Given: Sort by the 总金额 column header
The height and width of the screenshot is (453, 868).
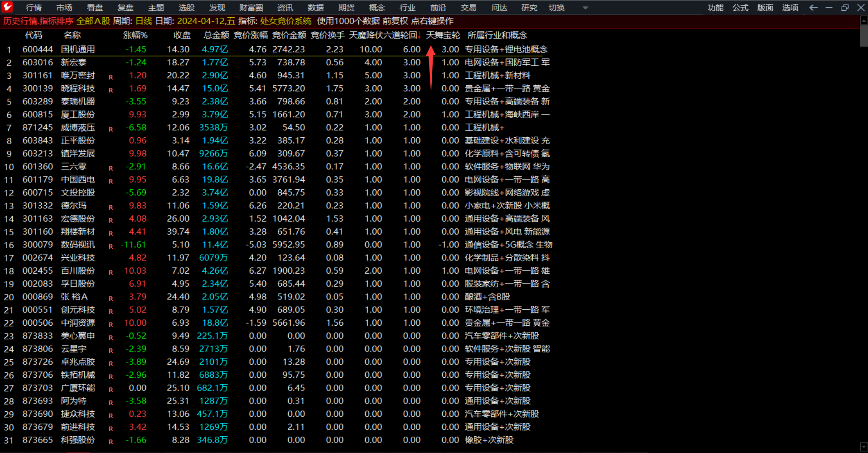Looking at the screenshot, I should click(217, 35).
